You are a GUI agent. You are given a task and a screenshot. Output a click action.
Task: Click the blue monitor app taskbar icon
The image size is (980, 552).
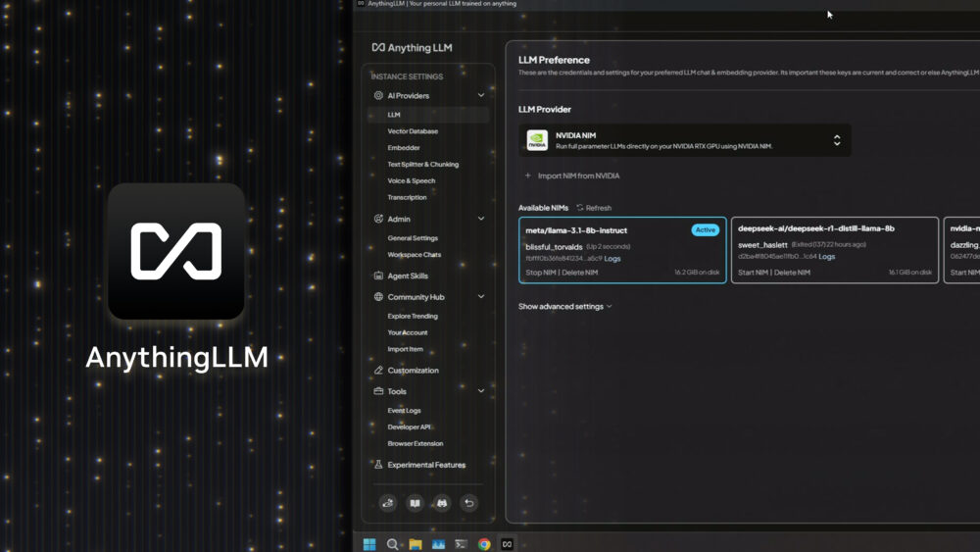(438, 544)
